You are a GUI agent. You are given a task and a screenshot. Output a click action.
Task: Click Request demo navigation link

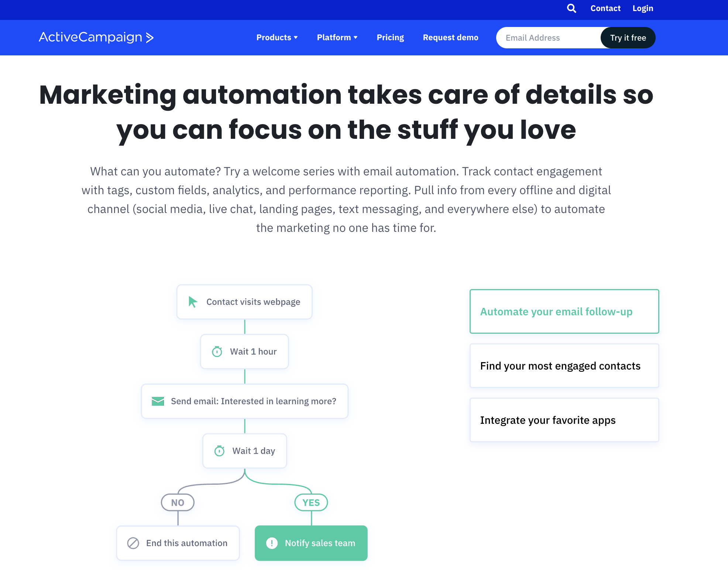pos(450,38)
